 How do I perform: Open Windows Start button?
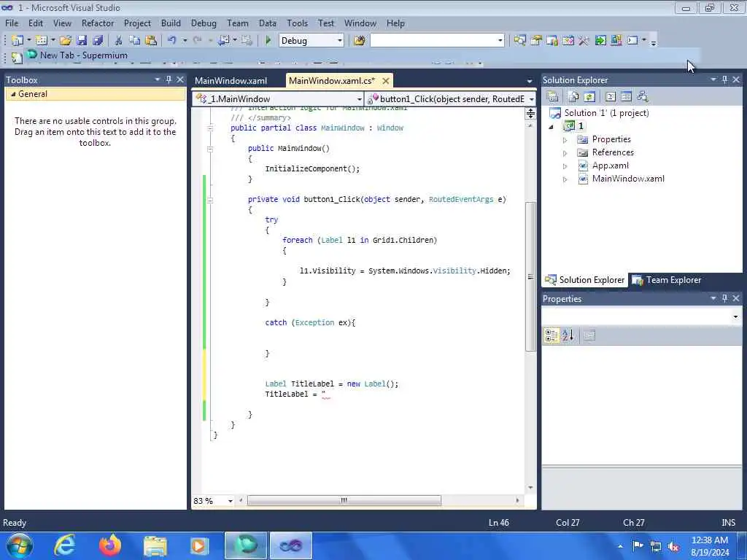point(18,545)
